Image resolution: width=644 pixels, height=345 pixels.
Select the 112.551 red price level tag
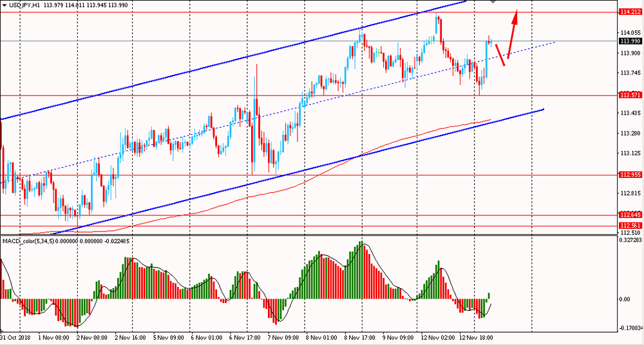(629, 226)
